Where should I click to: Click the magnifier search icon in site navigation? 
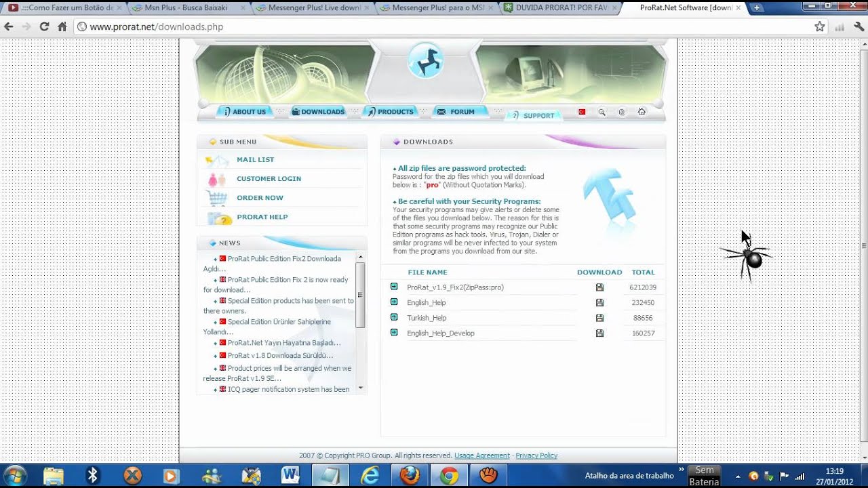pos(601,113)
